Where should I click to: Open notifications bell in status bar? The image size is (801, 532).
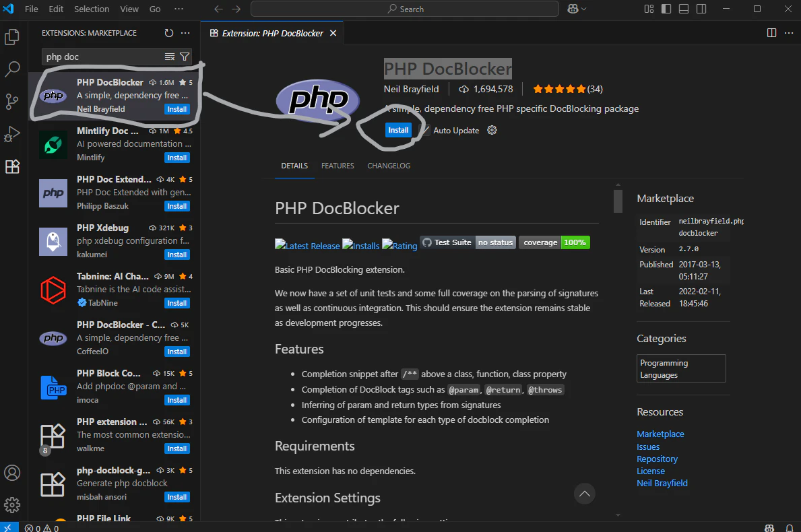pyautogui.click(x=790, y=528)
